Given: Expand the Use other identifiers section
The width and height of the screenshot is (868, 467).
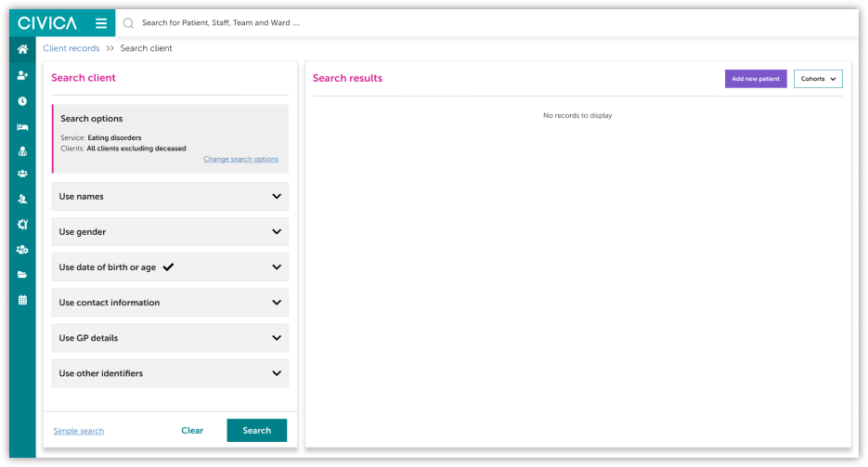Looking at the screenshot, I should 170,373.
